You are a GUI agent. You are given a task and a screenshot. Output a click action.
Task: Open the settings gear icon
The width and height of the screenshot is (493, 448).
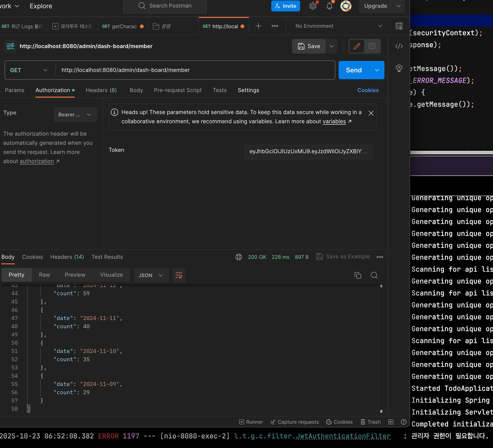click(313, 6)
